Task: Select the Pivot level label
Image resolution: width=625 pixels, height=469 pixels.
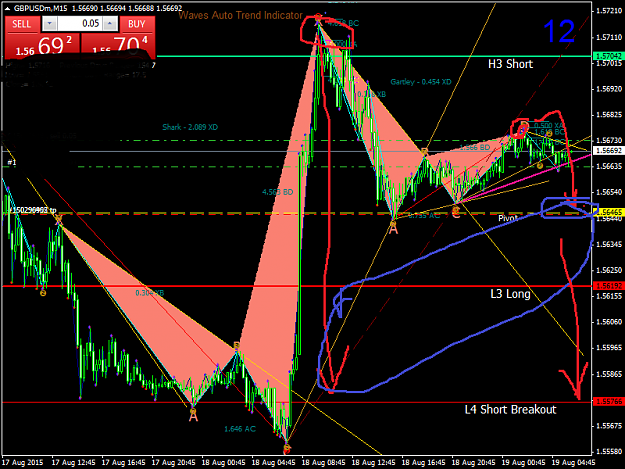Action: [508, 218]
